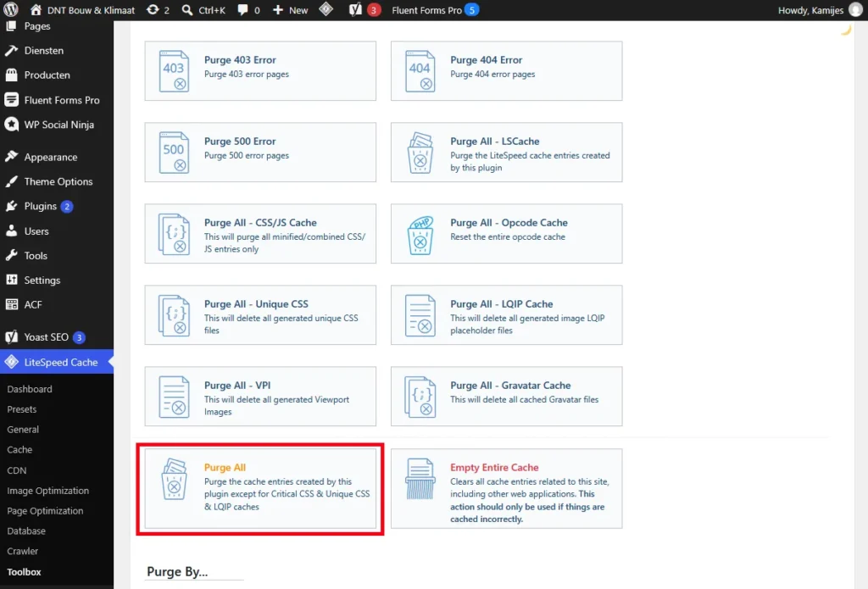This screenshot has height=589, width=868.
Task: Click Purge All - Gravatar Cache icon
Action: click(x=420, y=397)
